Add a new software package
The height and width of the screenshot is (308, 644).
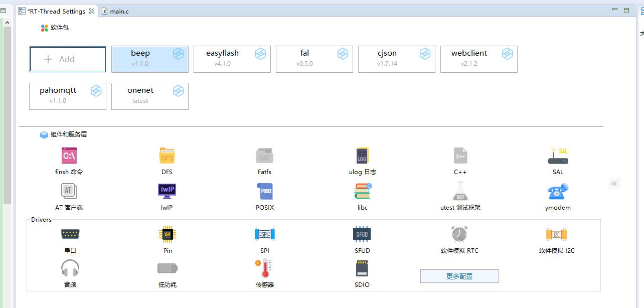pos(68,59)
